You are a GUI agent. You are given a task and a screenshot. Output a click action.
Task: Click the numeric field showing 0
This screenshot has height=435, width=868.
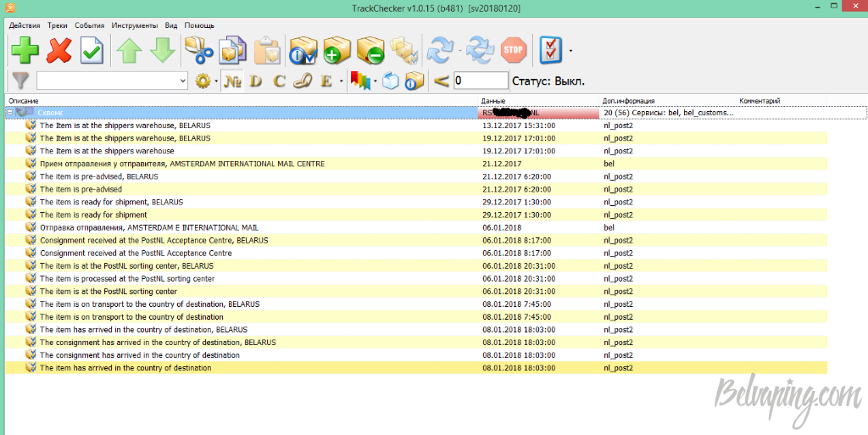click(481, 81)
